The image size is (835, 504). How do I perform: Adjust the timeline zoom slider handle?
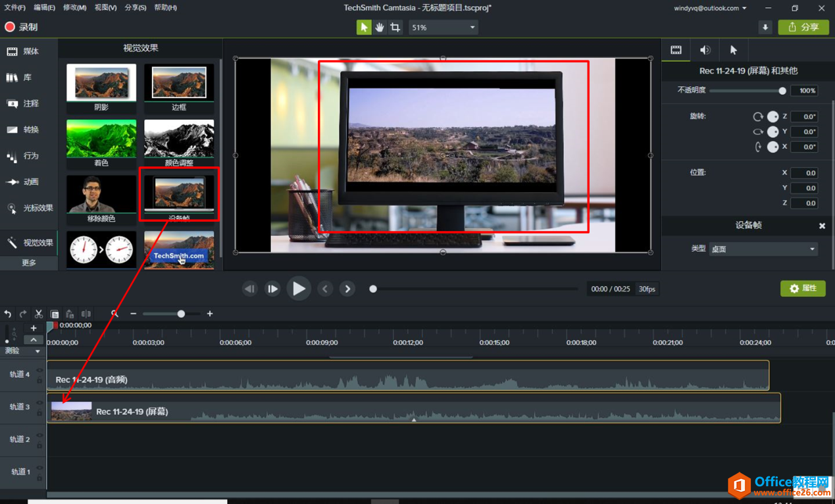(181, 314)
